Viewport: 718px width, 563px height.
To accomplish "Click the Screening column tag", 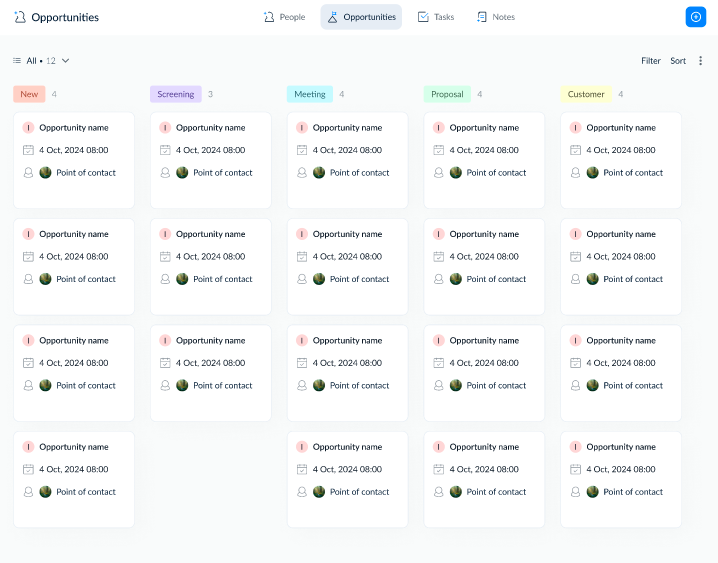I will pyautogui.click(x=176, y=94).
